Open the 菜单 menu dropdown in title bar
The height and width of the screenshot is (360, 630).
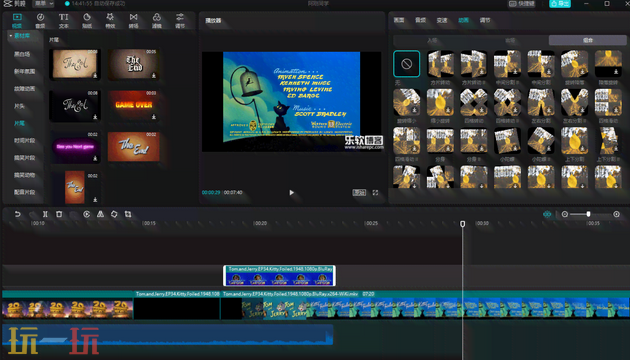(x=43, y=4)
